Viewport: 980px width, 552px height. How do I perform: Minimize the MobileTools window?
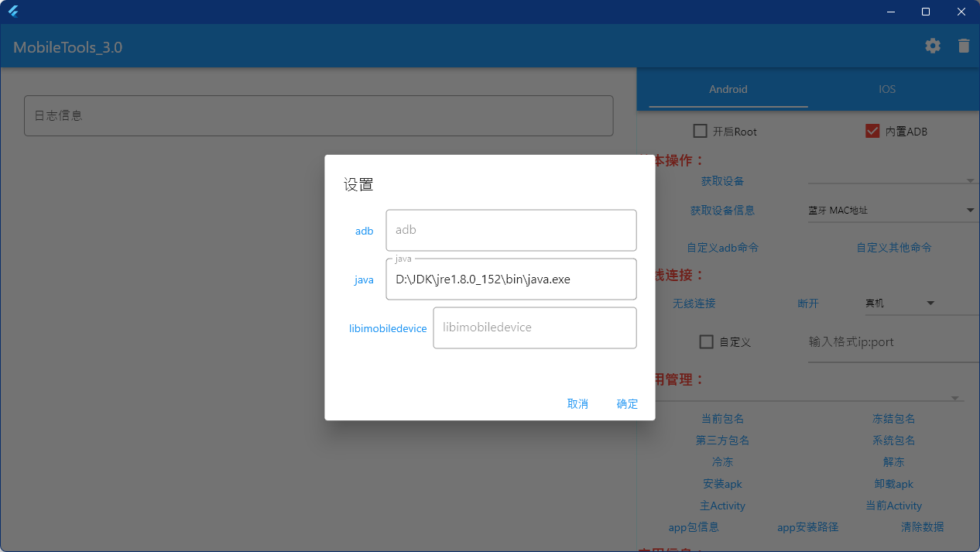[890, 12]
